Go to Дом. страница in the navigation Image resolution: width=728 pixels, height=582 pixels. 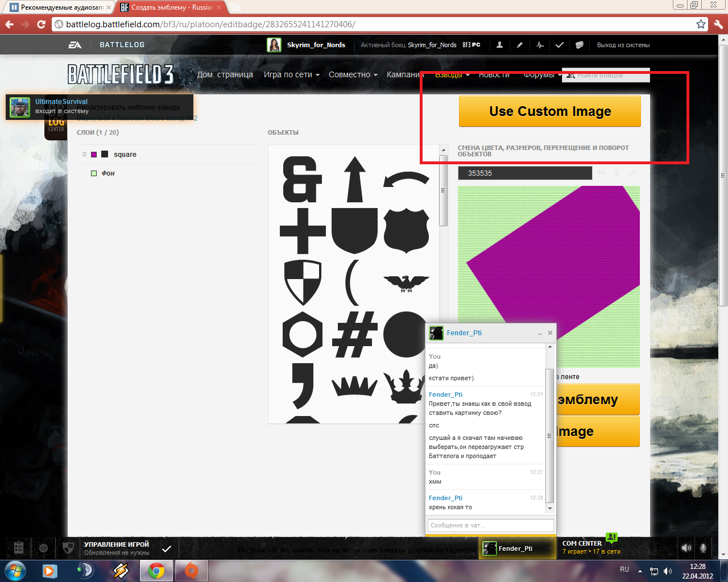[x=225, y=74]
